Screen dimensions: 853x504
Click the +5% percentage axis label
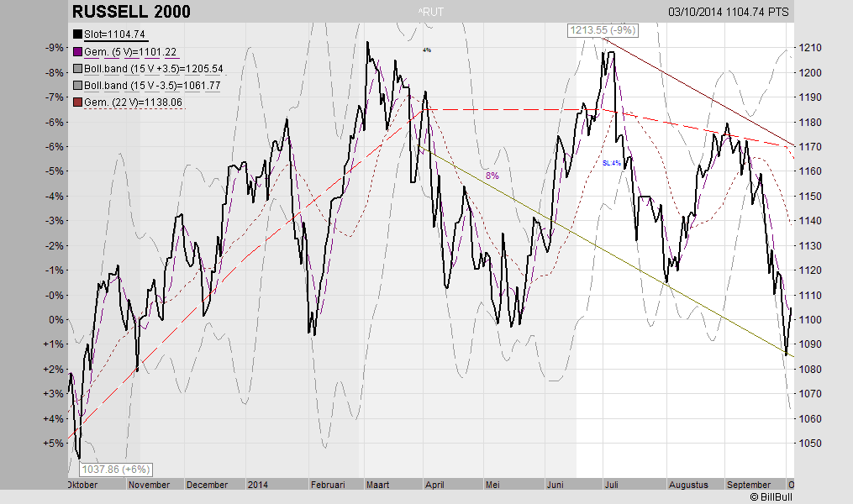point(54,444)
